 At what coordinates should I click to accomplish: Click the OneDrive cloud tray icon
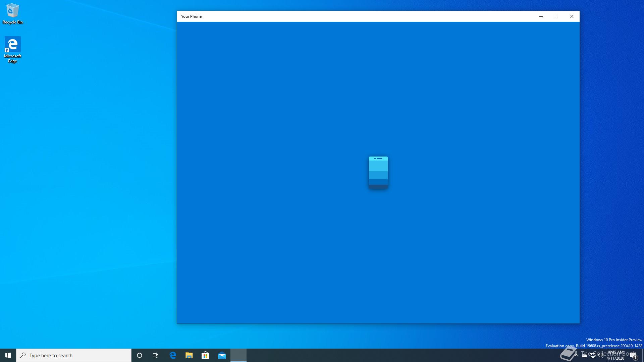(585, 355)
